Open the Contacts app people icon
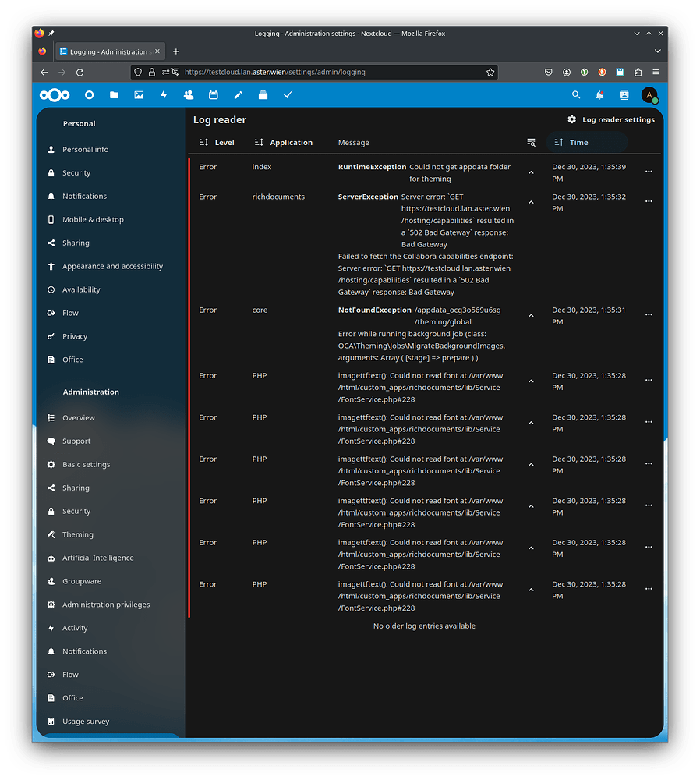Screen dimensions: 700x780 click(x=188, y=94)
